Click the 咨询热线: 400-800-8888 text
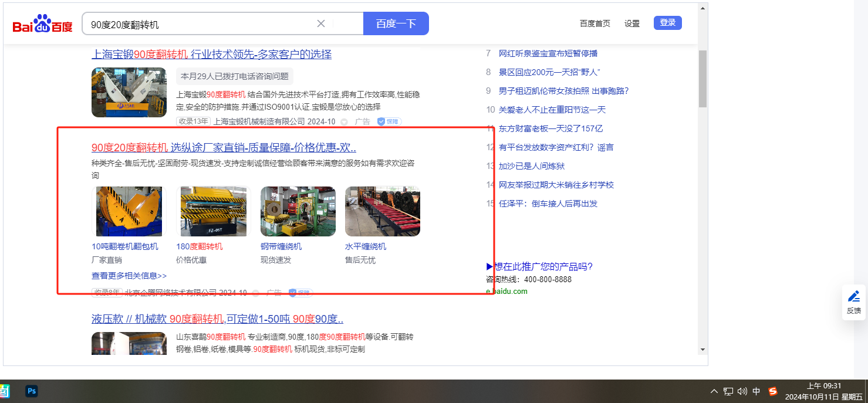868x403 pixels. pyautogui.click(x=529, y=279)
